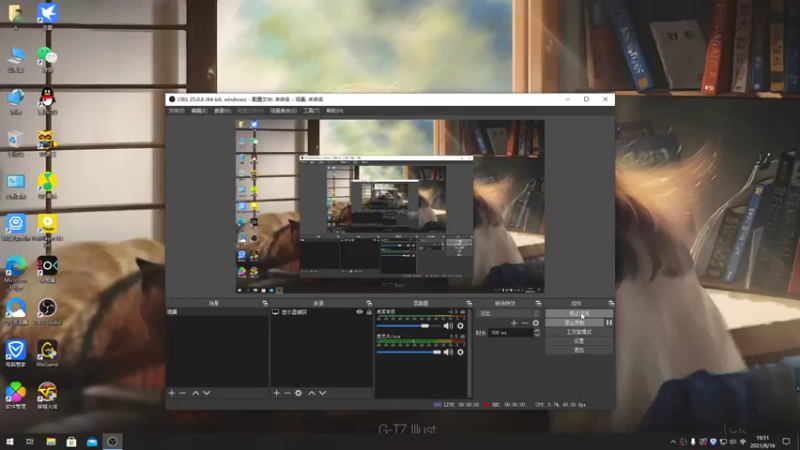Open the QQ penguin desktop shortcut
The height and width of the screenshot is (450, 800).
pos(47,101)
